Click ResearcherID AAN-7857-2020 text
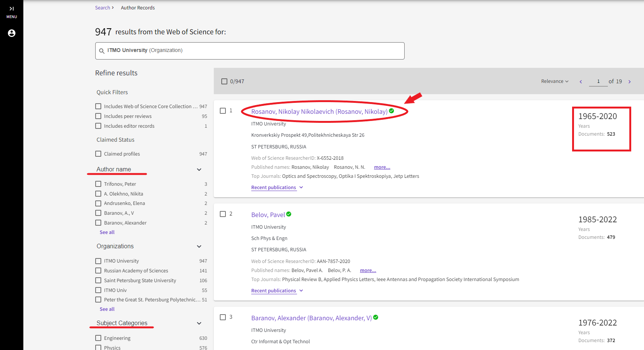The image size is (644, 350). tap(333, 261)
